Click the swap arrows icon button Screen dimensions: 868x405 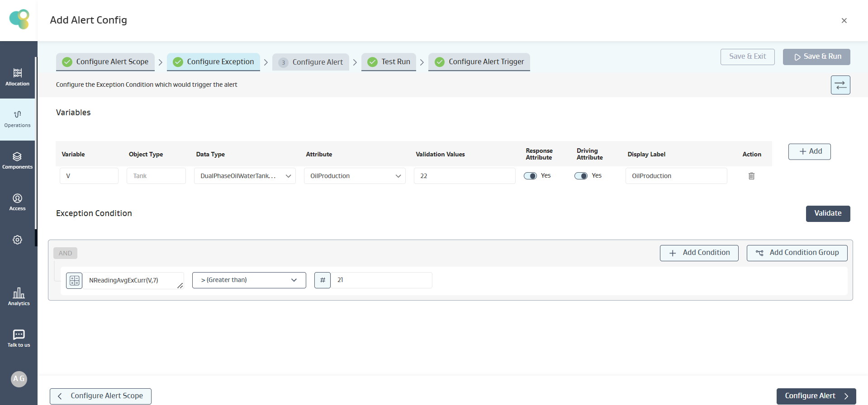tap(840, 85)
